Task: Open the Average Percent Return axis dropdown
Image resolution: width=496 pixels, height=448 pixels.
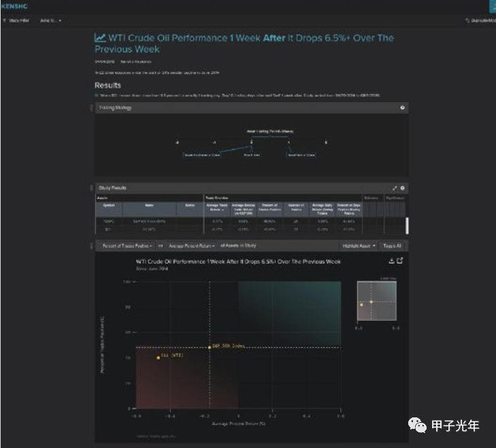Action: (192, 246)
